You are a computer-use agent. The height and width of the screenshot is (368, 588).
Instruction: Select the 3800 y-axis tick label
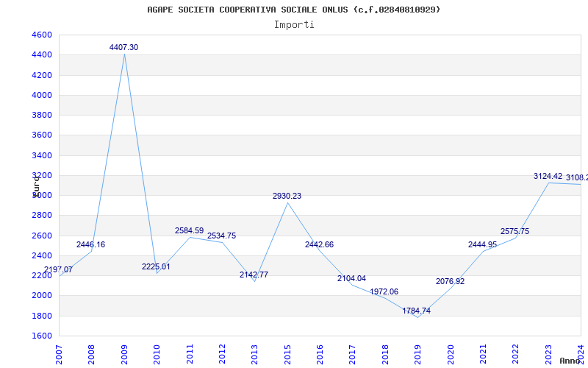coord(40,115)
